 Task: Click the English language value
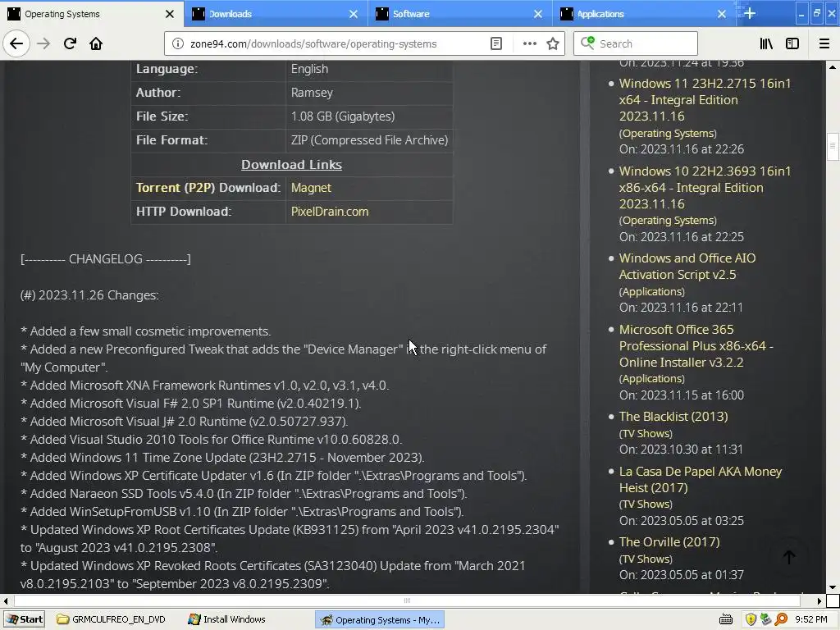[x=309, y=69]
